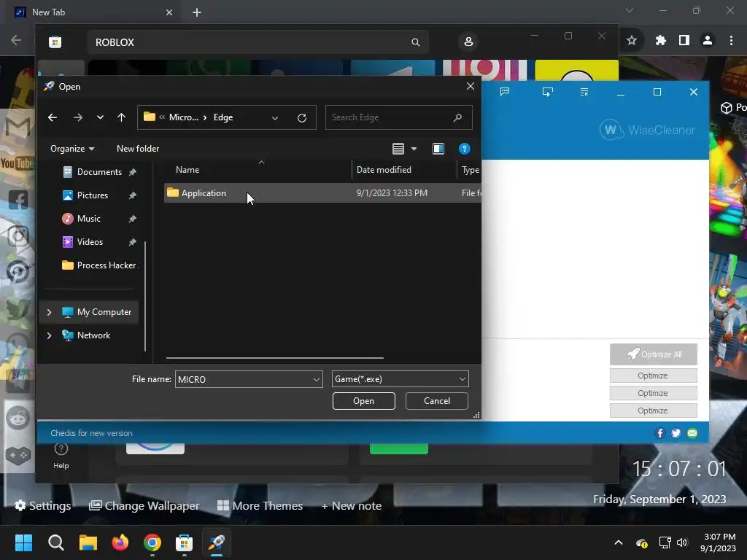Bookmark page with Chrome star icon
747x560 pixels.
coord(632,41)
